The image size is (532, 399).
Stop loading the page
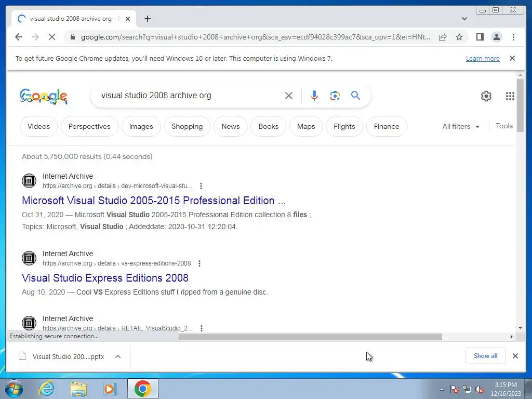pyautogui.click(x=52, y=37)
